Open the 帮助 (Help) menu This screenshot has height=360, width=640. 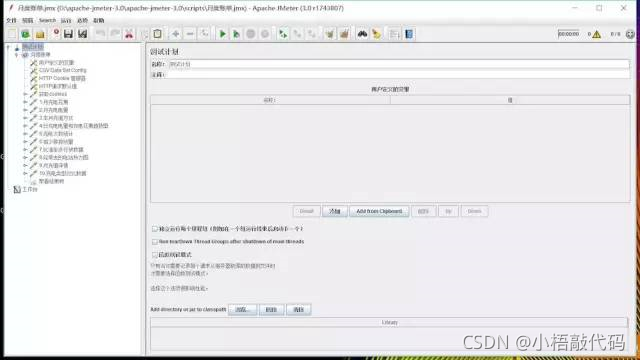(x=99, y=20)
